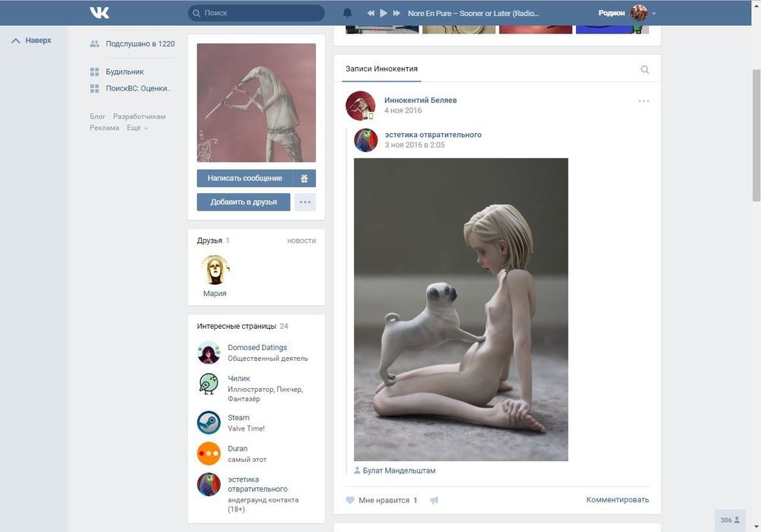Share the post using the megaphone icon
This screenshot has height=532, width=761.
click(x=435, y=500)
